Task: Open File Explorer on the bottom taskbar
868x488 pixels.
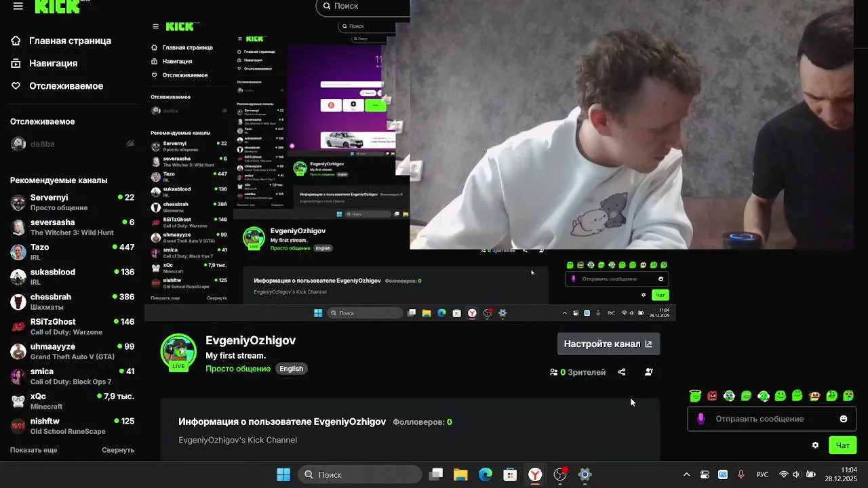Action: (460, 474)
